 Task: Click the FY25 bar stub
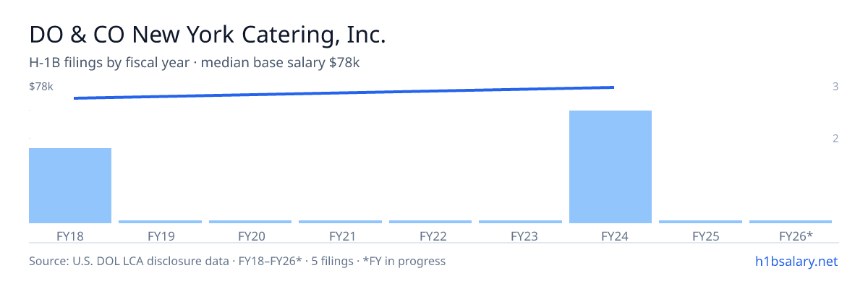[700, 222]
